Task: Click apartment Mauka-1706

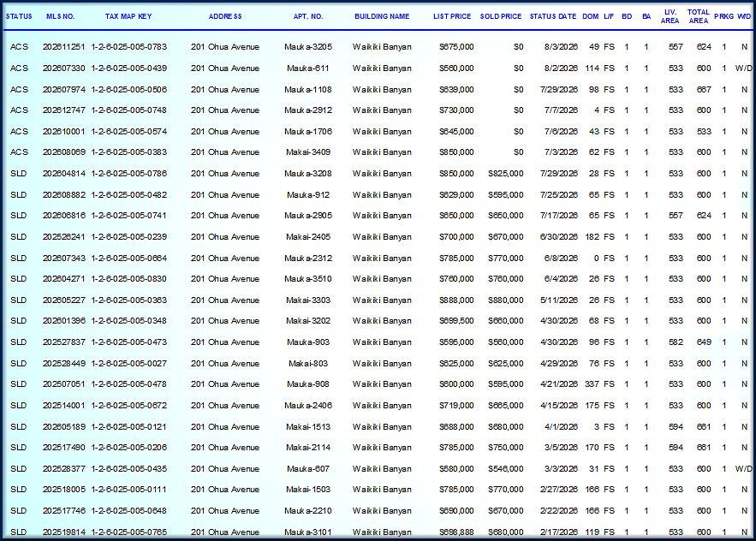Action: pyautogui.click(x=308, y=131)
